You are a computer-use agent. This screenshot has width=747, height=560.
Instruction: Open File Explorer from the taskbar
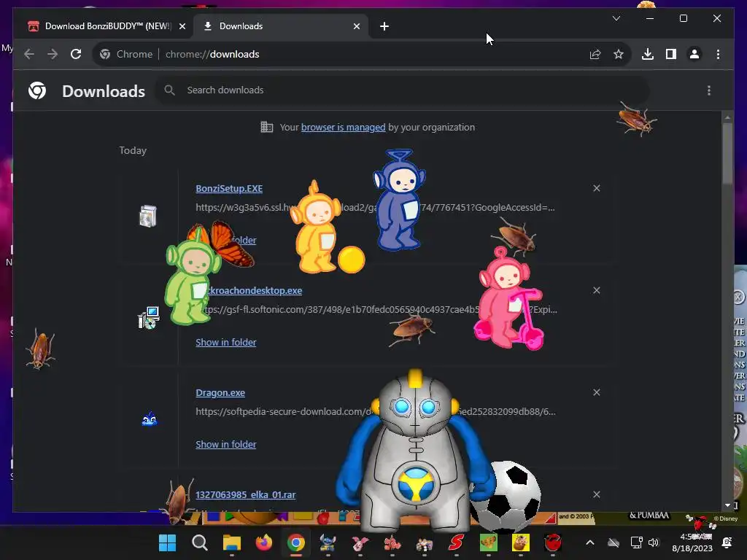pyautogui.click(x=232, y=542)
